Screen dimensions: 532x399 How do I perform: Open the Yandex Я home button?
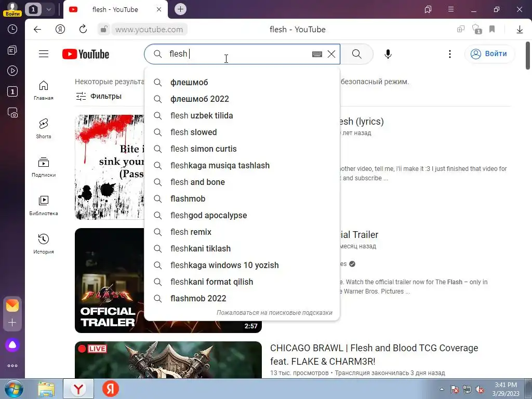[x=60, y=30]
